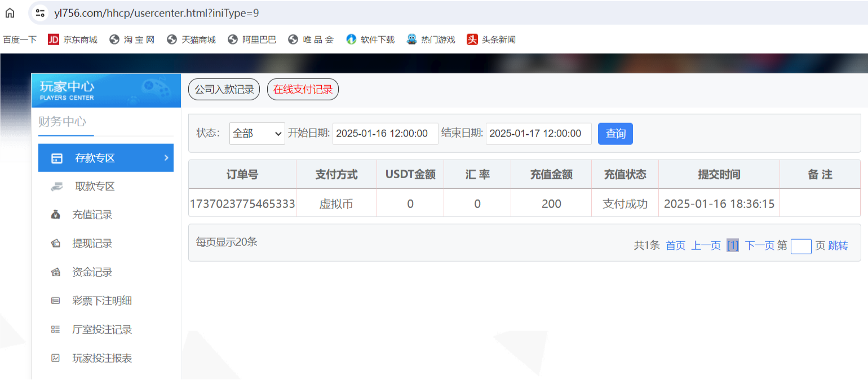Click the 彩票下注明细 list icon
868x380 pixels.
pyautogui.click(x=55, y=301)
